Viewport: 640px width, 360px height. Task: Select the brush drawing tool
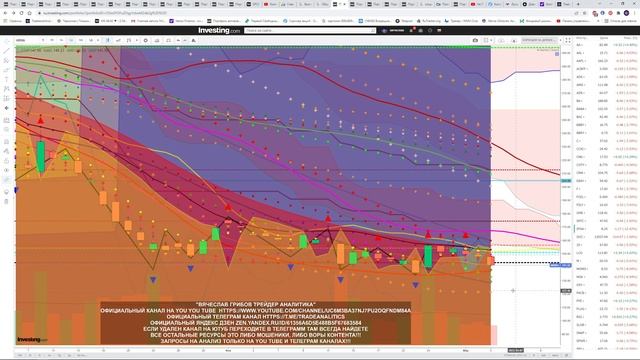tap(7, 70)
